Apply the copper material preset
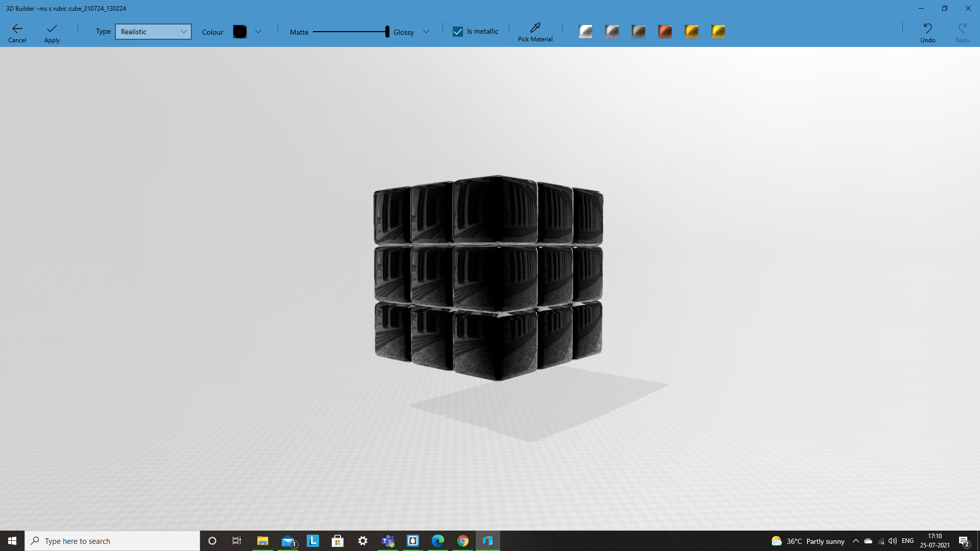Image resolution: width=980 pixels, height=551 pixels. 665,31
